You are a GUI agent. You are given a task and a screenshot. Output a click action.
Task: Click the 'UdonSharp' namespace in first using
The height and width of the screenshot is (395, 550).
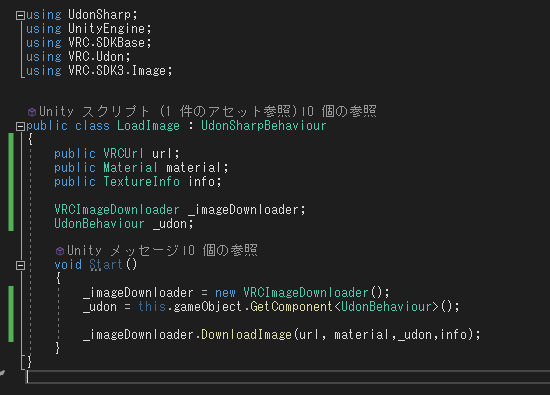click(99, 15)
